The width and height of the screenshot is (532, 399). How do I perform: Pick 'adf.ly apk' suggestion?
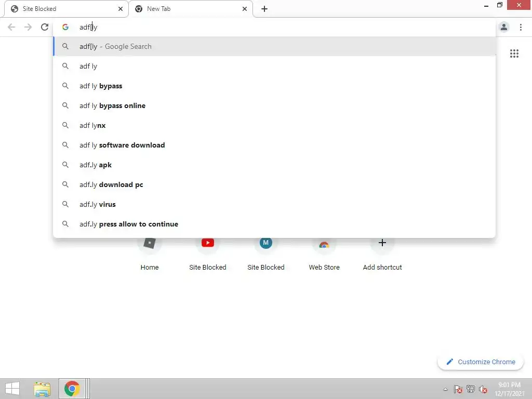[x=274, y=165]
